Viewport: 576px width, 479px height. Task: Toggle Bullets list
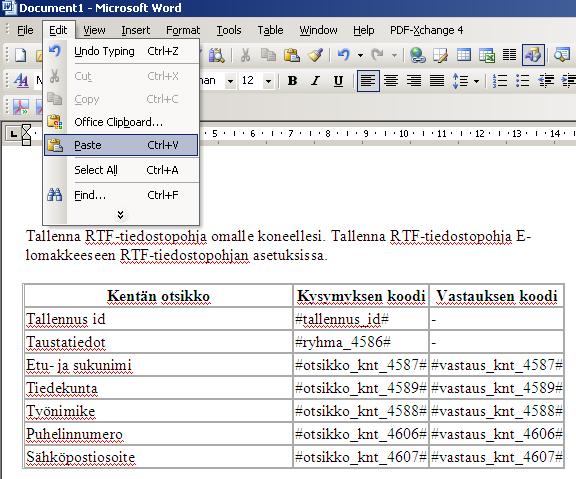tap(522, 80)
